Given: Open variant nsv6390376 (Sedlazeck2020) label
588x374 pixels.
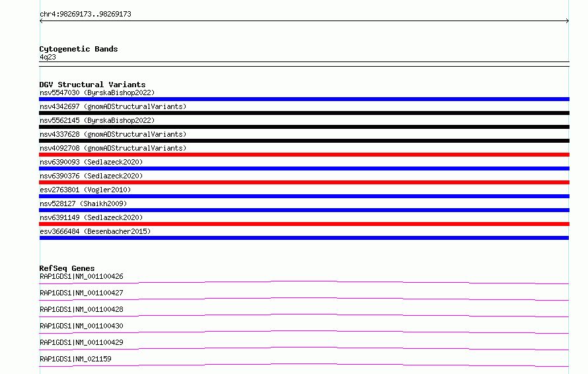Looking at the screenshot, I should (x=91, y=176).
